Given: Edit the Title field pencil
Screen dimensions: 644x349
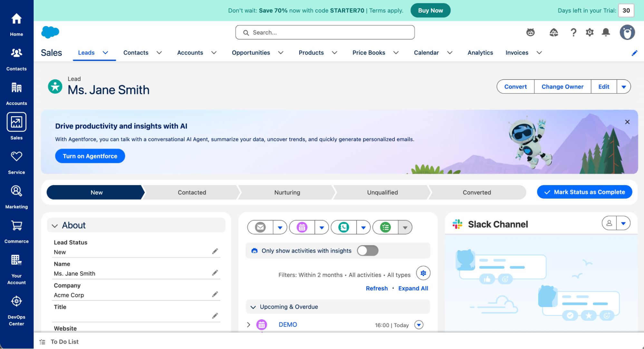Looking at the screenshot, I should click(215, 316).
